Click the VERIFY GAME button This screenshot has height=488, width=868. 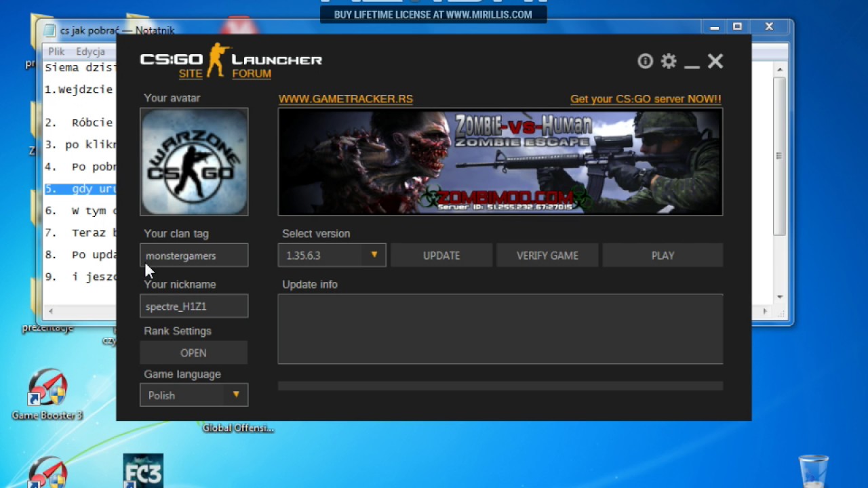547,256
